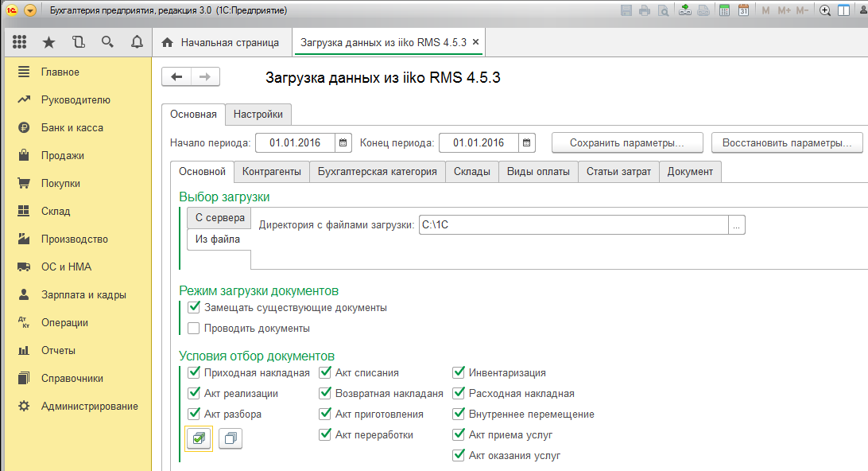Uncheck 'Инвентаризация' checkbox
The height and width of the screenshot is (471, 868).
click(x=459, y=372)
